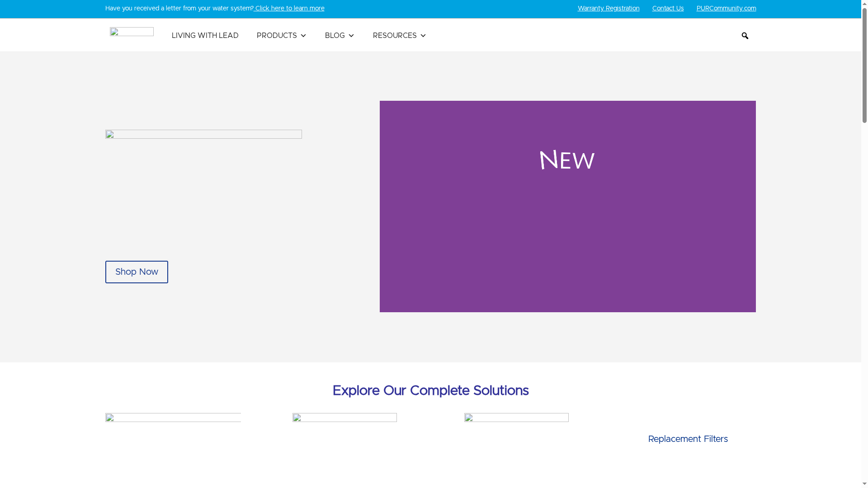Select the PRODUCTS navigation item
868x488 pixels.
pos(277,36)
